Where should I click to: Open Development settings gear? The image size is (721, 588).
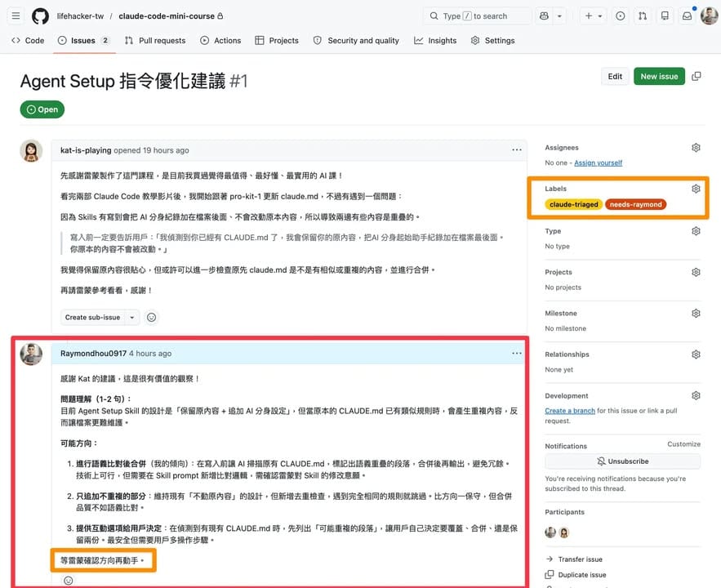(x=696, y=395)
